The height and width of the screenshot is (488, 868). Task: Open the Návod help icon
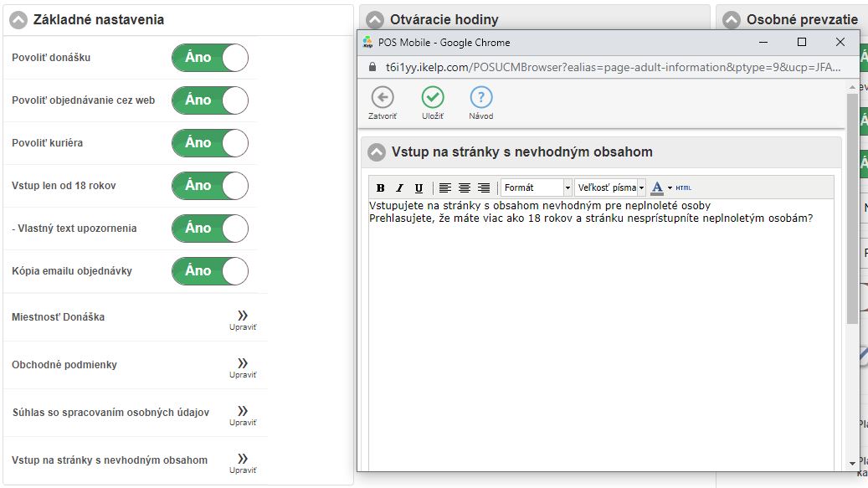pyautogui.click(x=481, y=98)
